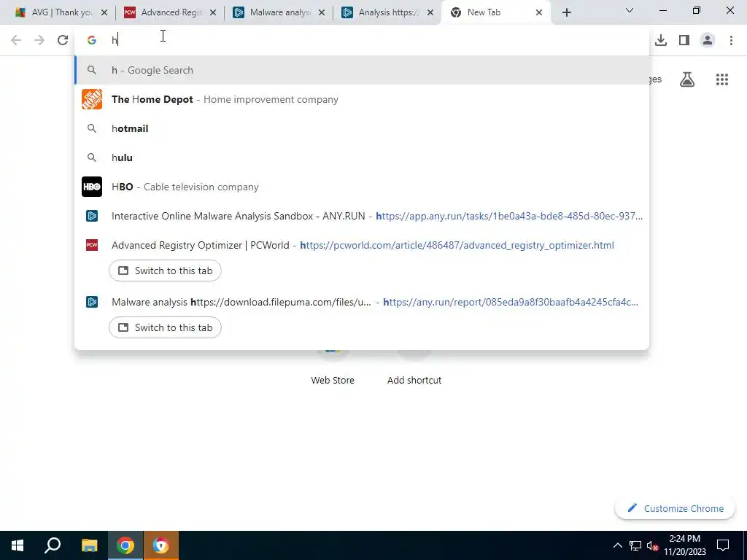
Task: Open the tab search dropdown chevron
Action: click(x=629, y=10)
